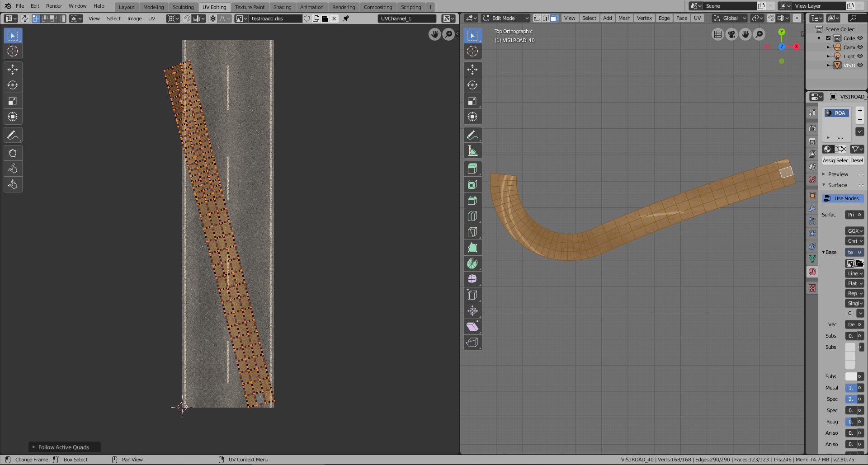Viewport: 868px width, 465px height.
Task: Click the material Select button
Action: (842, 160)
